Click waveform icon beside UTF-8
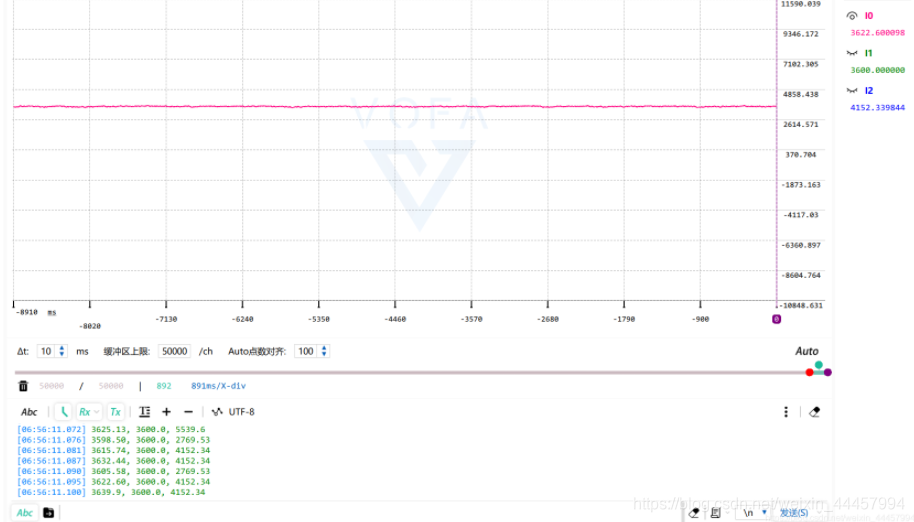Viewport: 914px width, 522px height. pyautogui.click(x=217, y=412)
